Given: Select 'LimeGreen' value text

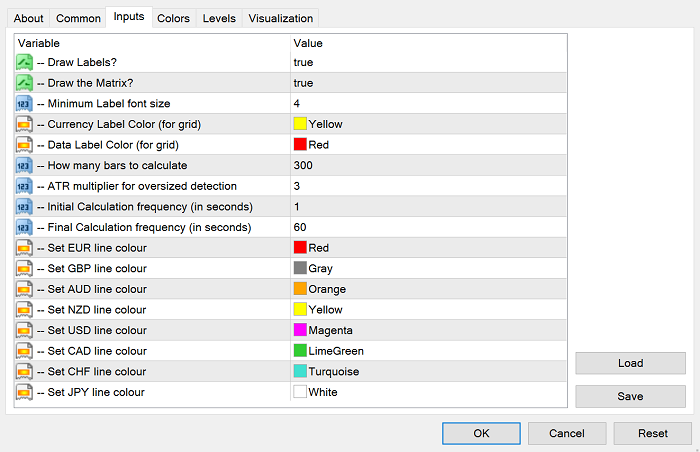Looking at the screenshot, I should coord(336,351).
